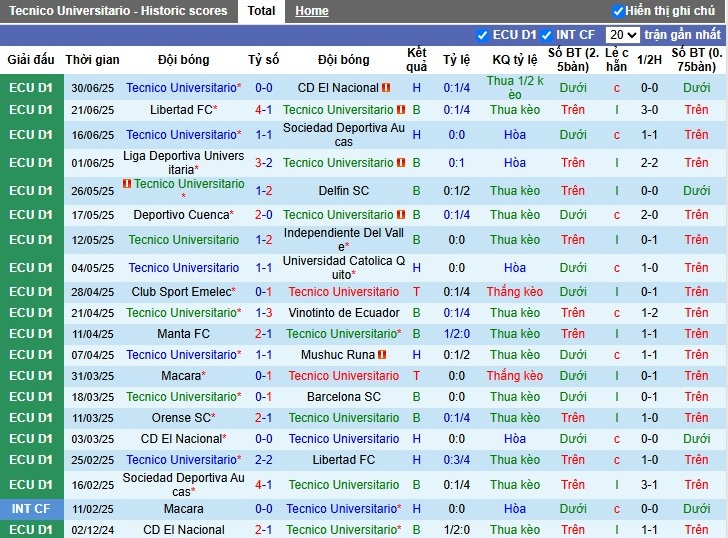This screenshot has width=728, height=538.
Task: Select the date 02/12/24
Action: click(92, 530)
